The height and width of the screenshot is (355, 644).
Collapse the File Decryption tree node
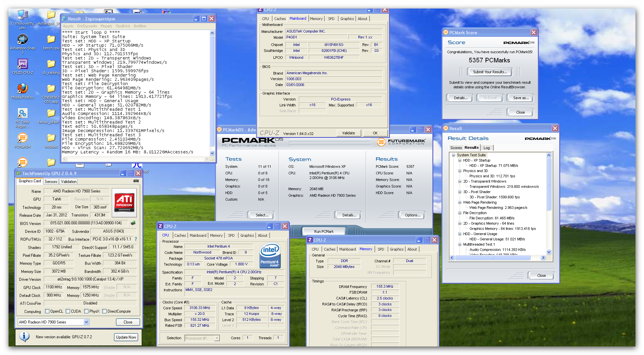tap(460, 213)
